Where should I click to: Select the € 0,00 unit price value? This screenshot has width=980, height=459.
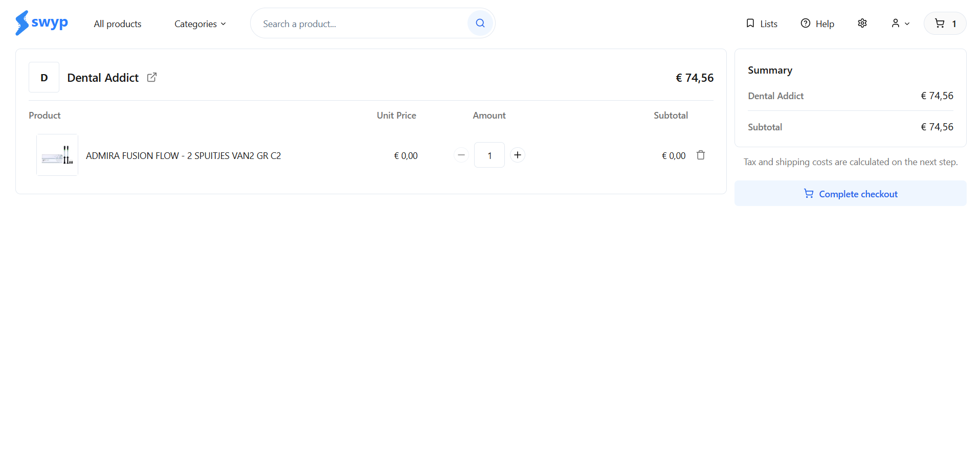pos(406,155)
